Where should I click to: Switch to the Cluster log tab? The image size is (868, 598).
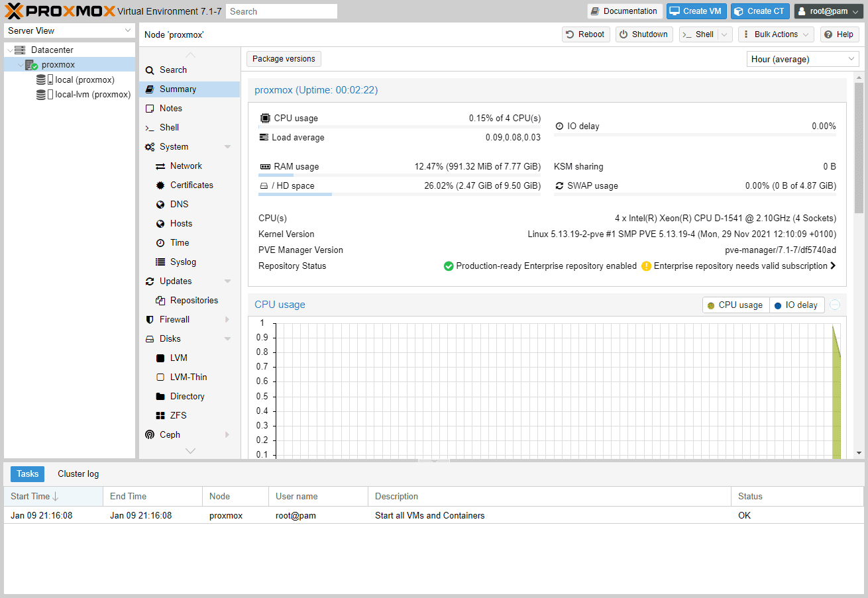click(78, 474)
